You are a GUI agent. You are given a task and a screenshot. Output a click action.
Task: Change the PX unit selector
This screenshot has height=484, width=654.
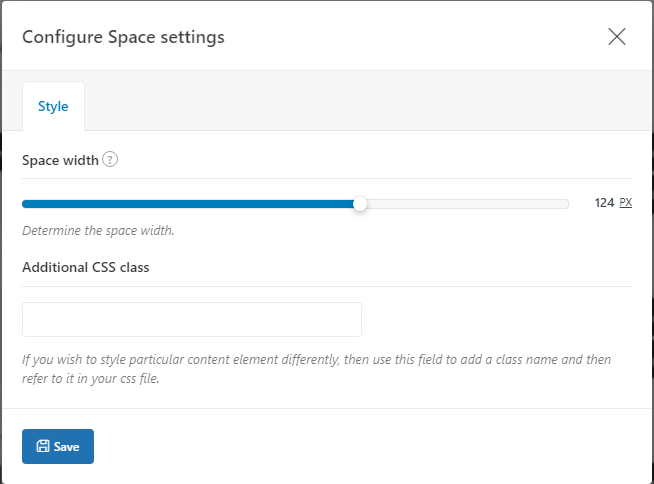coord(626,202)
